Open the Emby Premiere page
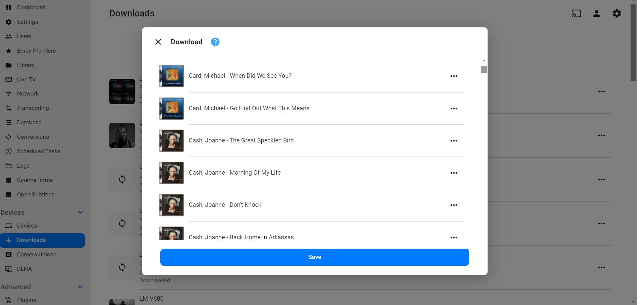Screen dimensions: 644x305 (36, 51)
